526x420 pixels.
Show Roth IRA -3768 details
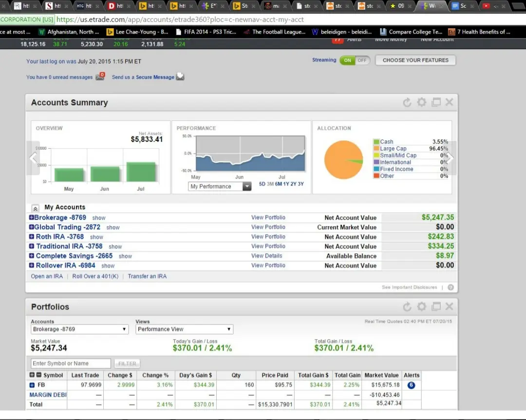point(96,237)
